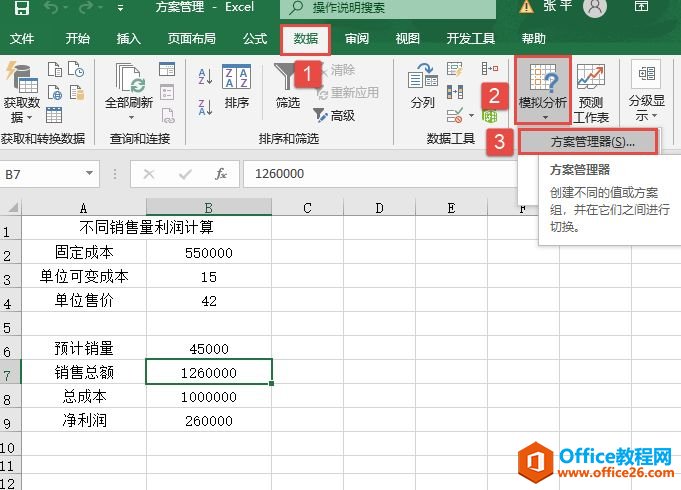Click formula bar showing 1260000
Image resolution: width=681 pixels, height=490 pixels.
coord(380,174)
